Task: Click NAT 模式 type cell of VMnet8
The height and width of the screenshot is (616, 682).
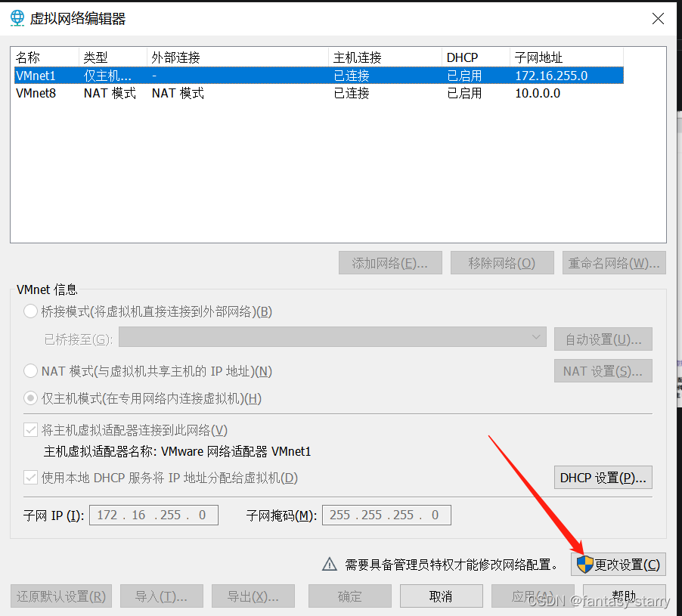Action: [x=110, y=93]
